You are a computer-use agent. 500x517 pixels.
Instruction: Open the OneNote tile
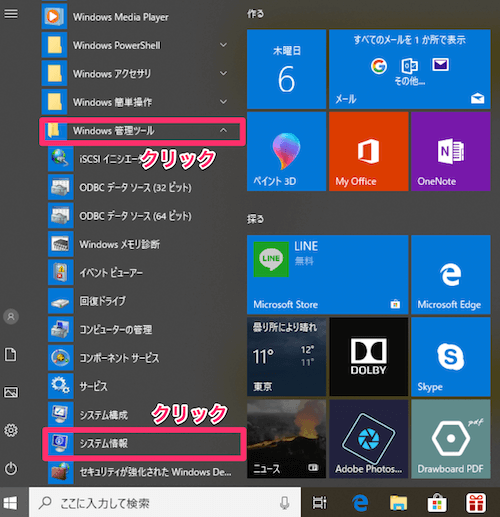coord(451,151)
